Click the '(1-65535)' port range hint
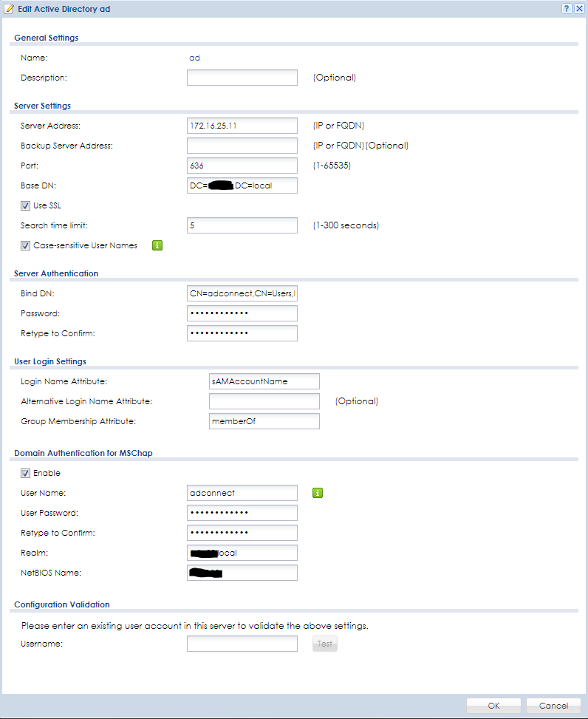The height and width of the screenshot is (719, 588). pyautogui.click(x=332, y=166)
